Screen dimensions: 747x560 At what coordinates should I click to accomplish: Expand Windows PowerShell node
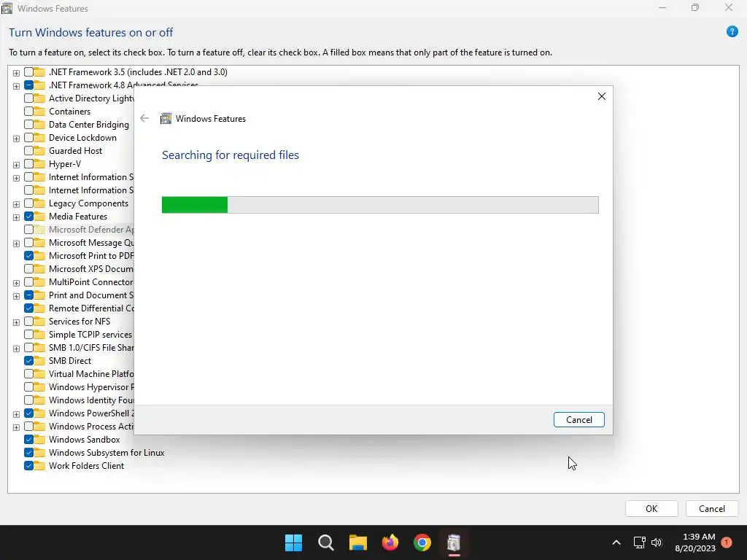click(16, 414)
